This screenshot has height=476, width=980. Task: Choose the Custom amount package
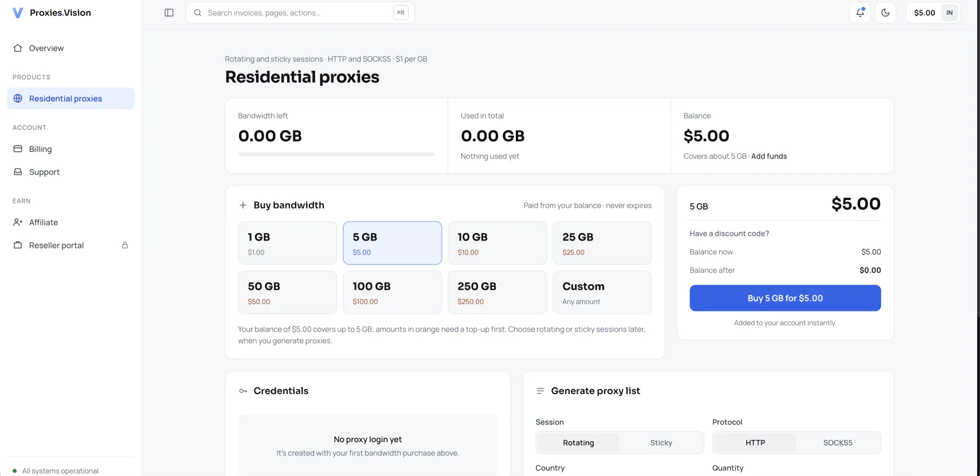tap(602, 292)
